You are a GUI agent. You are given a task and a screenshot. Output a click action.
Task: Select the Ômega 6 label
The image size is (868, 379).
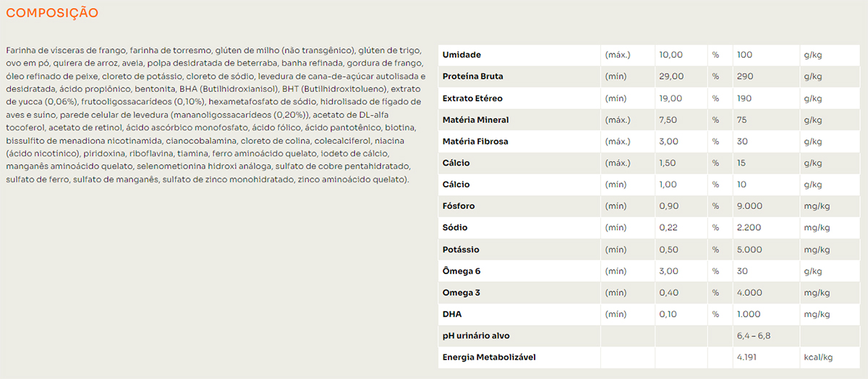click(x=461, y=271)
